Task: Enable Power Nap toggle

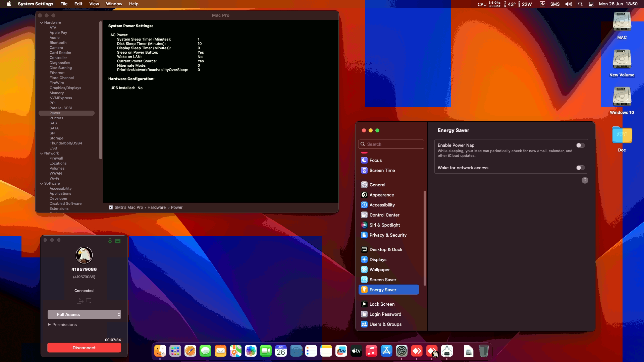Action: [580, 145]
